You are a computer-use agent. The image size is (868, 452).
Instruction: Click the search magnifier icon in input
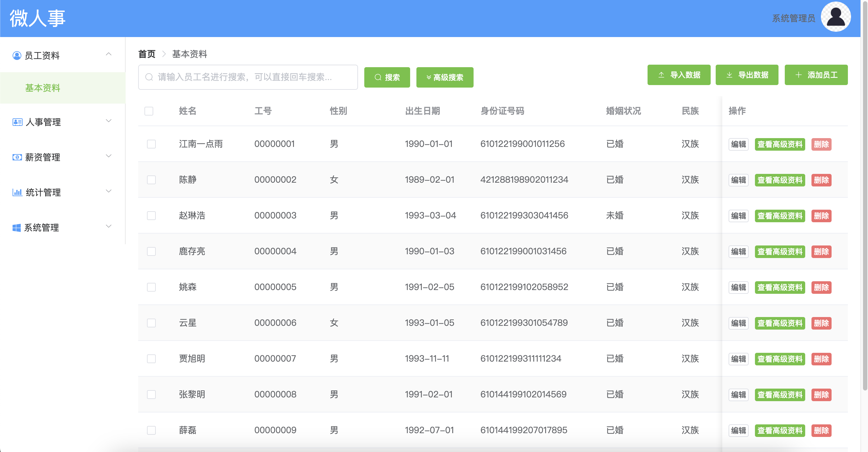click(149, 77)
